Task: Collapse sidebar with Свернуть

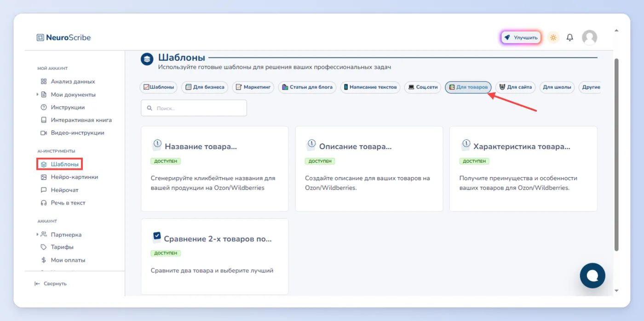Action: (x=51, y=284)
